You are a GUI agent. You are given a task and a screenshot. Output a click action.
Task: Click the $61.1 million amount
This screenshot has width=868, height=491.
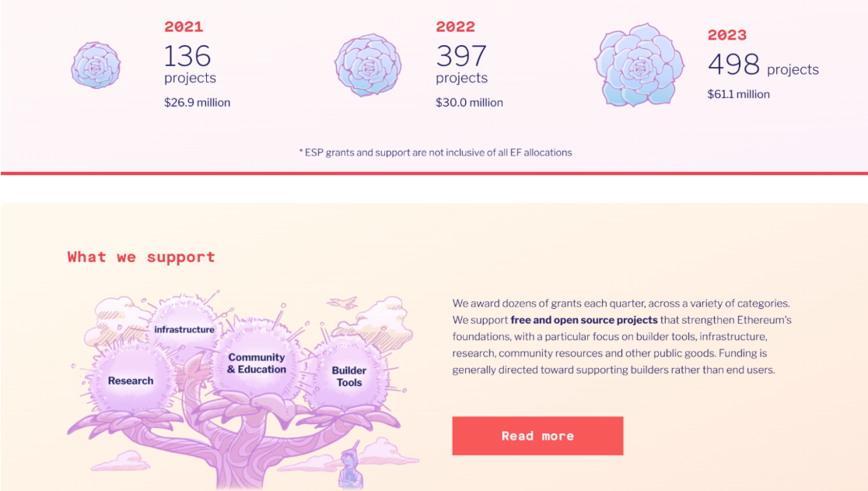point(738,94)
